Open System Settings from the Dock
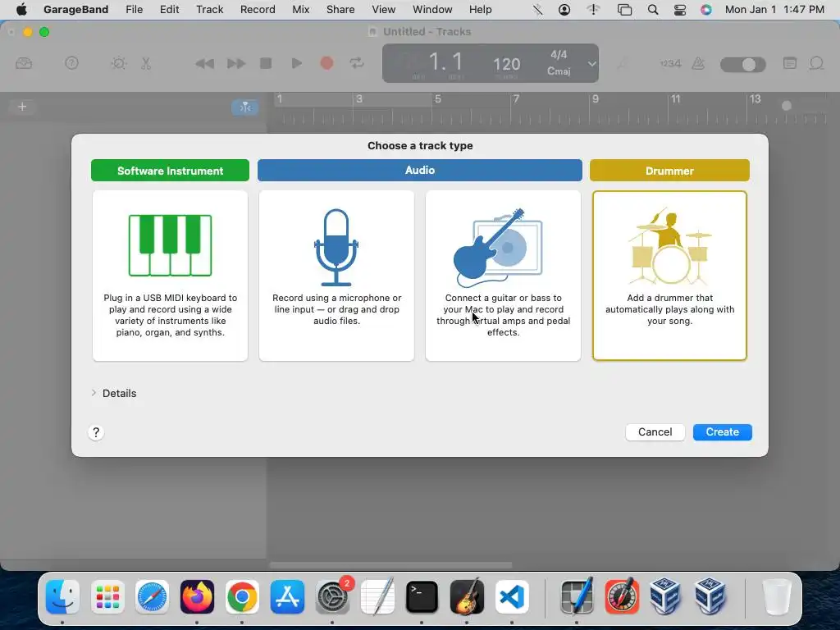840x630 pixels. click(x=332, y=596)
